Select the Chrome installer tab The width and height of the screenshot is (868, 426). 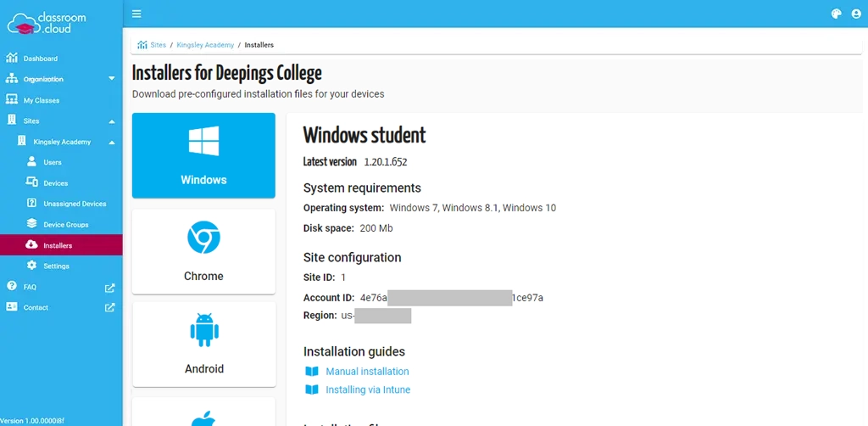(203, 251)
